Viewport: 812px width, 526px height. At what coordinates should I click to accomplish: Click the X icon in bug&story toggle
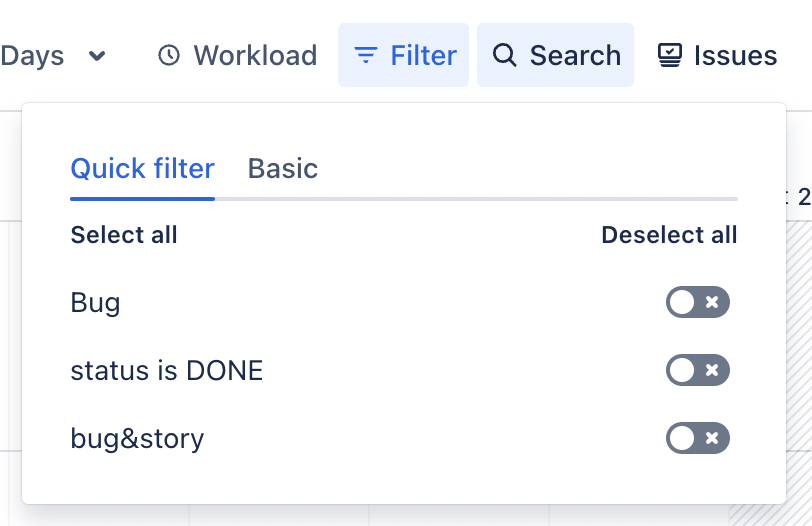(712, 438)
